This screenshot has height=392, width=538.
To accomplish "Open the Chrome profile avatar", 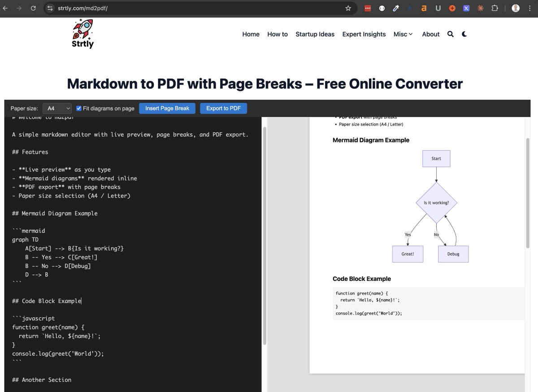I will click(516, 8).
